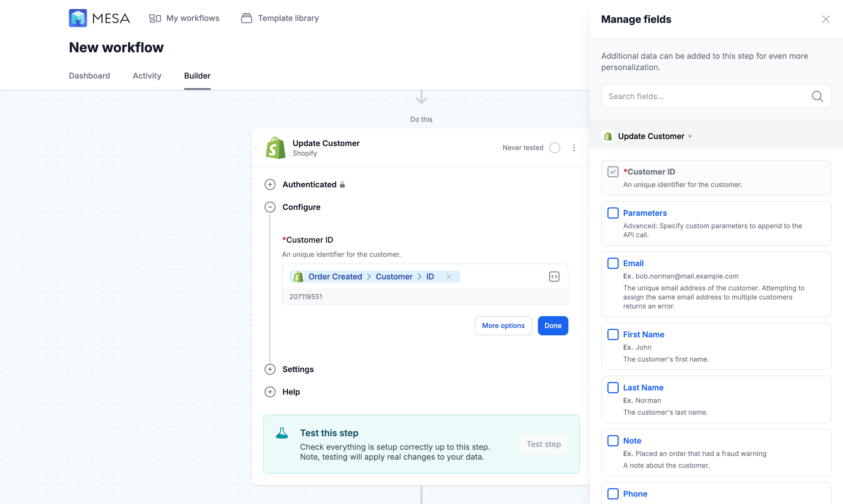This screenshot has width=843, height=504.
Task: Click the Test step button
Action: [x=543, y=444]
